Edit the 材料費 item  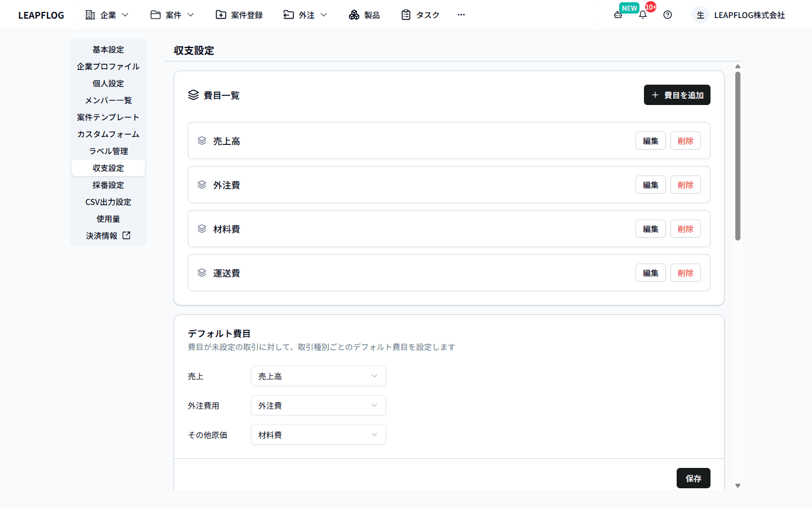pos(651,229)
